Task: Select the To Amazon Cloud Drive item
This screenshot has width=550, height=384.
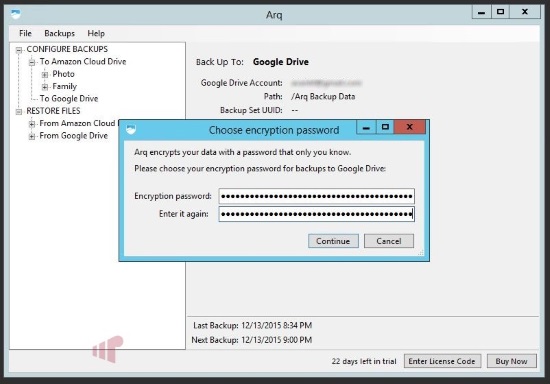Action: (83, 61)
